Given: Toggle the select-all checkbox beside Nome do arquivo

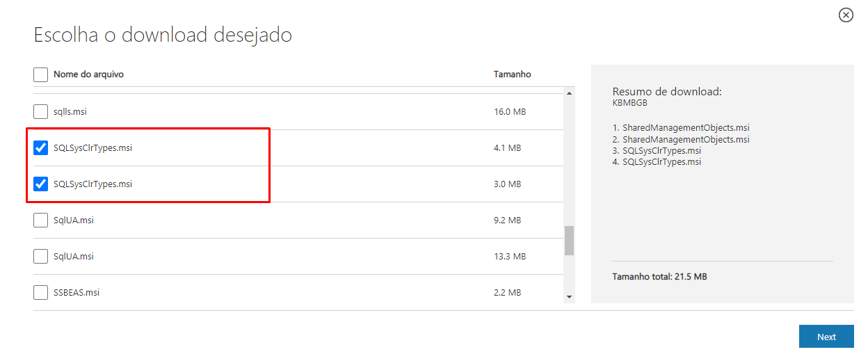Looking at the screenshot, I should [x=41, y=74].
